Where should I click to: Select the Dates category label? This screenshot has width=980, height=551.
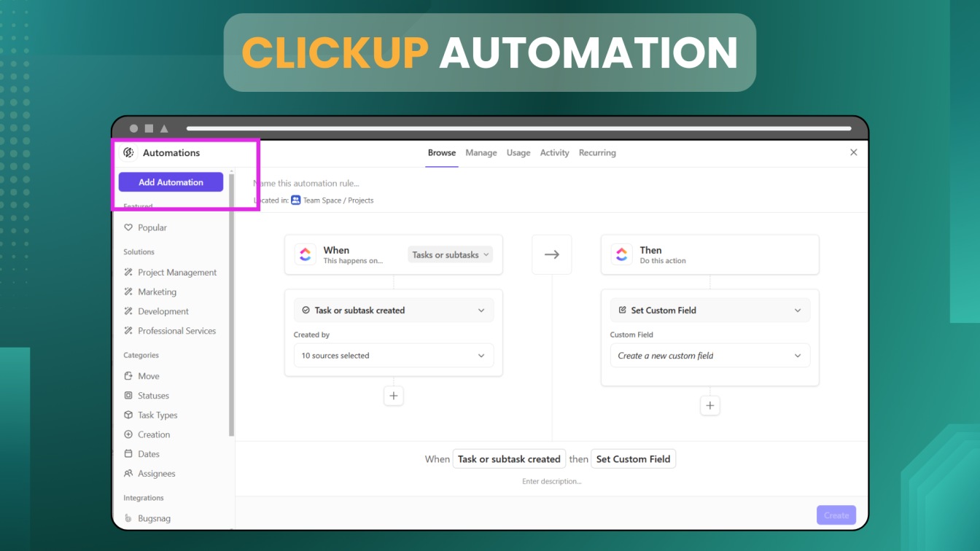point(149,454)
